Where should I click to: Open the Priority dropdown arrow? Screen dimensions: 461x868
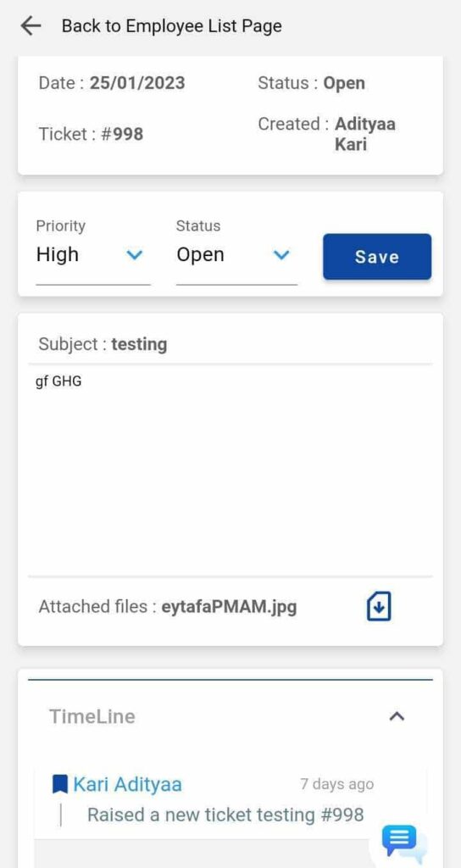click(135, 255)
